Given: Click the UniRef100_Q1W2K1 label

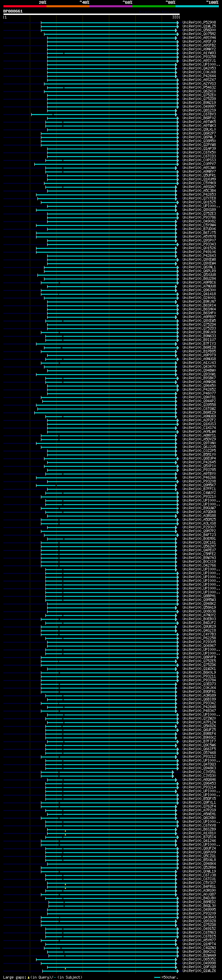Looking at the screenshot, I should (199, 669).
